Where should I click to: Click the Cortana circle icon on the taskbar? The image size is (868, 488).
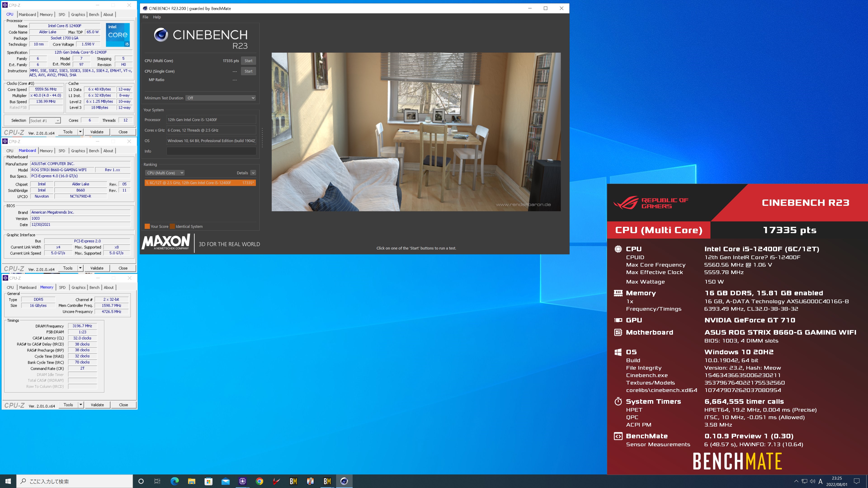[141, 481]
